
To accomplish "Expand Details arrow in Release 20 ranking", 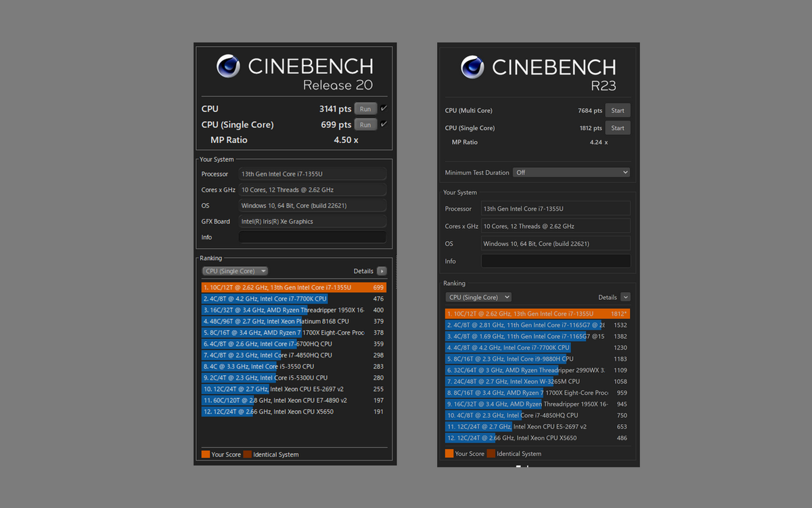I will pos(382,271).
